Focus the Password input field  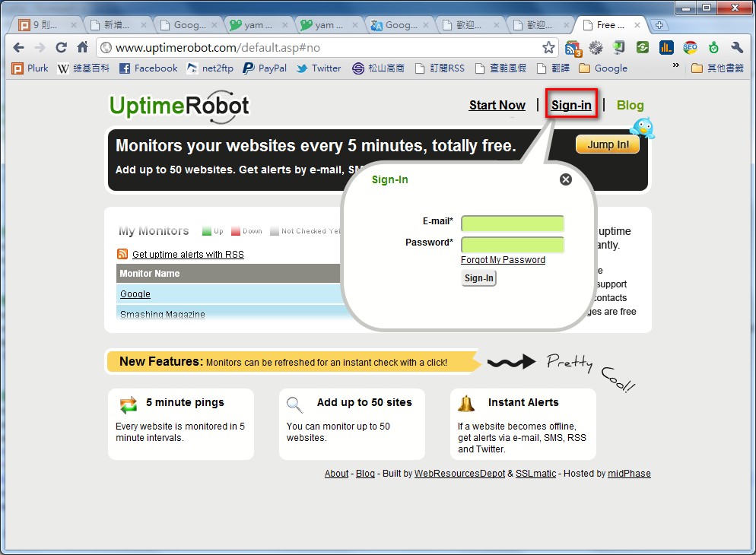[x=513, y=245]
